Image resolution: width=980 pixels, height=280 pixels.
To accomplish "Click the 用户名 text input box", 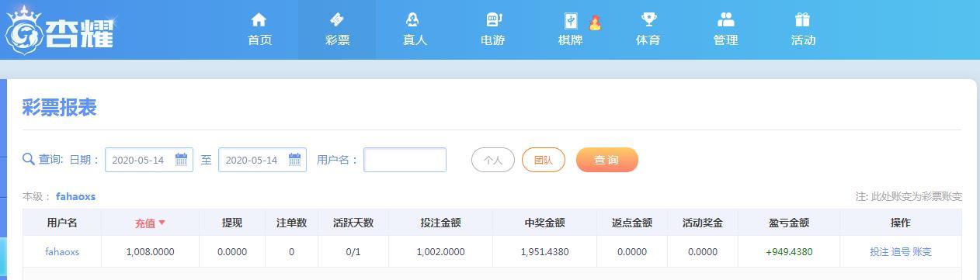I will pyautogui.click(x=405, y=160).
